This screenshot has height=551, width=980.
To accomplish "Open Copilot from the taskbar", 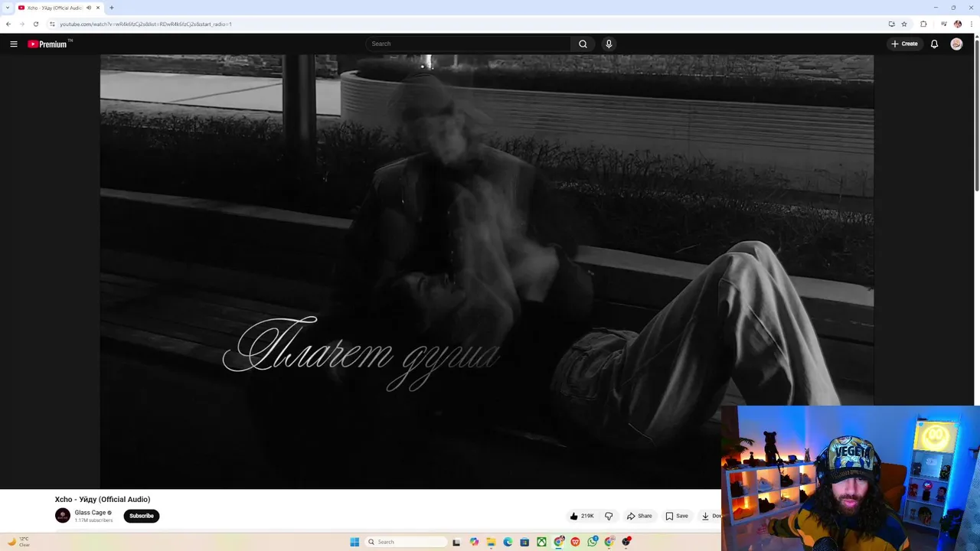I will 475,542.
